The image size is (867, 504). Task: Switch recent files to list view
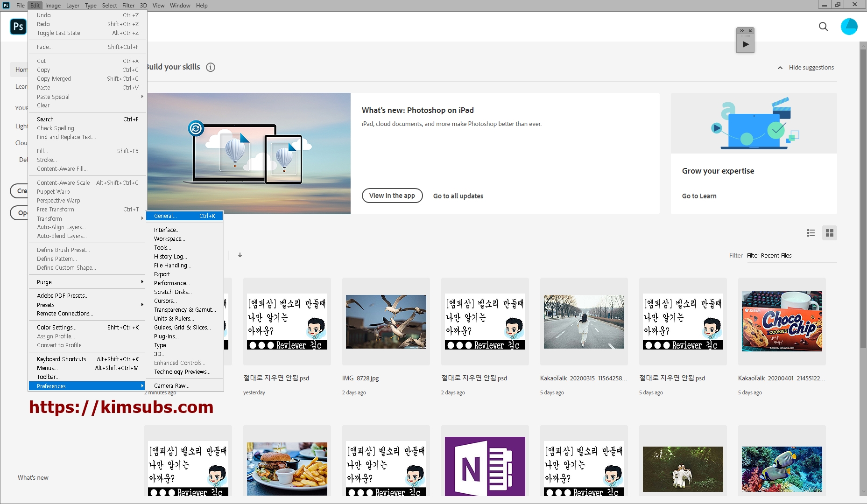coord(811,233)
